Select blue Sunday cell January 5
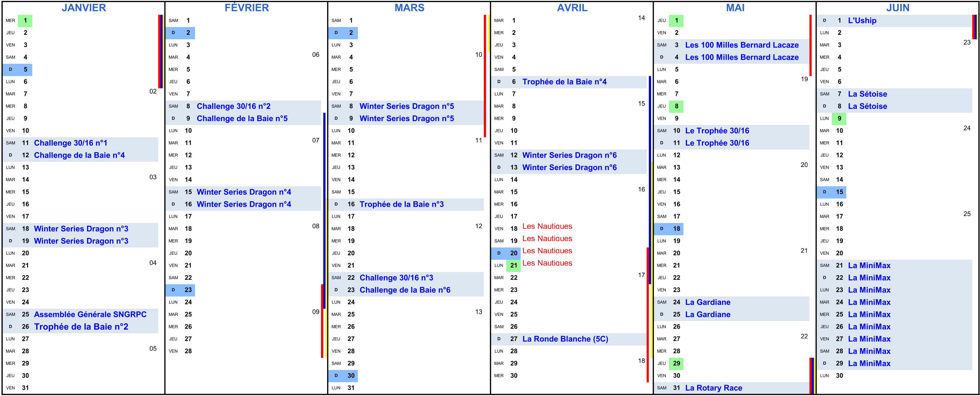Viewport: 980px width, 396px height. click(x=18, y=70)
